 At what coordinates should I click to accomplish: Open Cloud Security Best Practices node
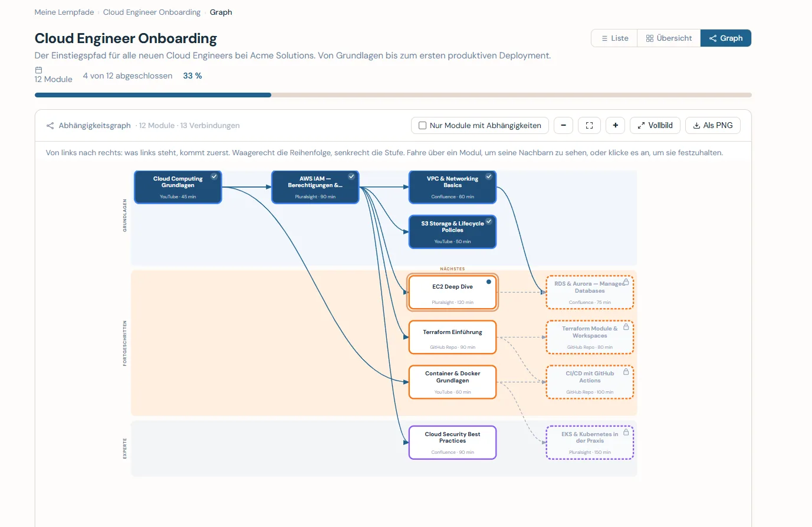pyautogui.click(x=452, y=442)
